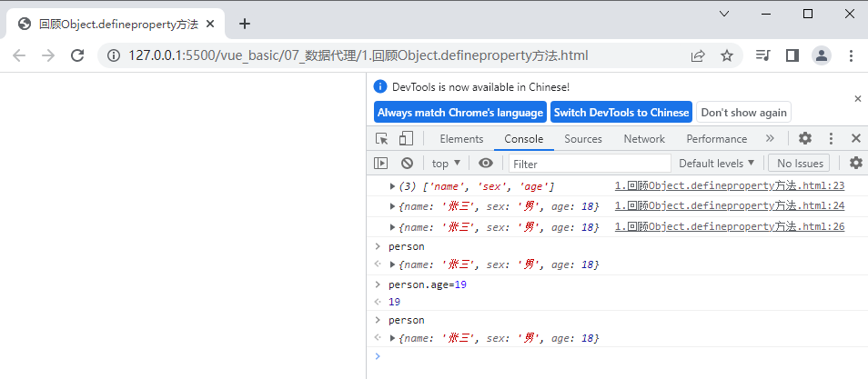Open DevTools customize three-dot menu
This screenshot has height=379, width=868.
click(x=831, y=138)
